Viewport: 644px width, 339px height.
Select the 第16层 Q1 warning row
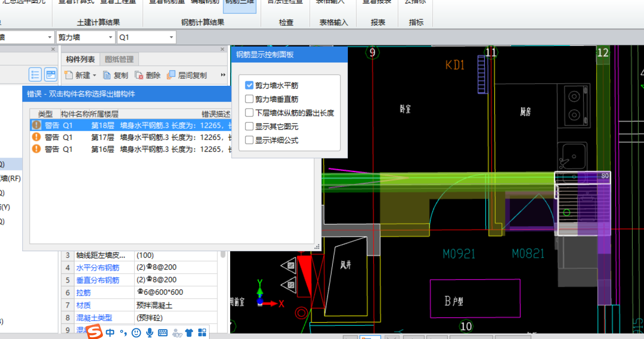(131, 149)
